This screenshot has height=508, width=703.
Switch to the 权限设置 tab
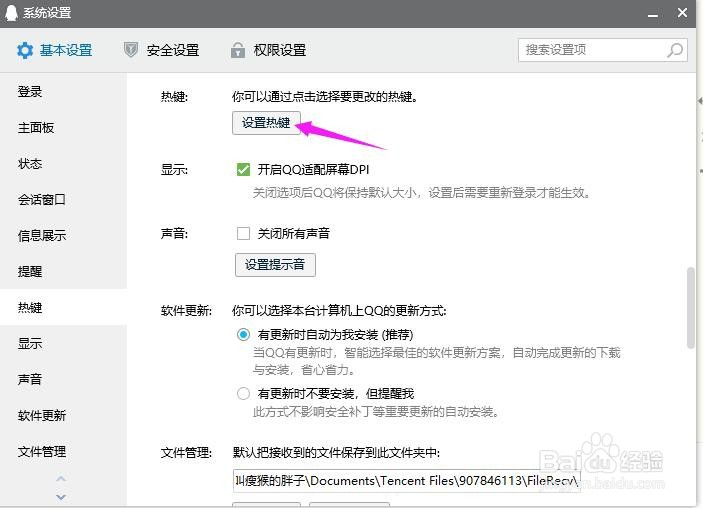coord(268,50)
